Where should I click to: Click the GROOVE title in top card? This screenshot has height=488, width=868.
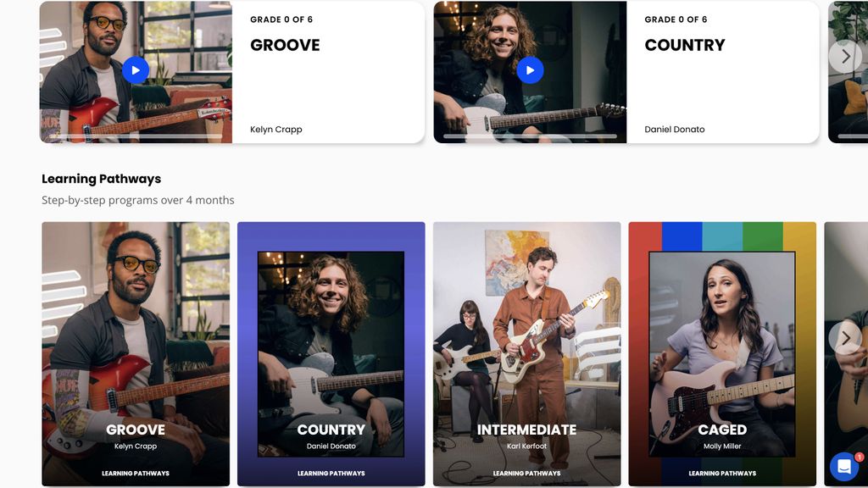(285, 45)
